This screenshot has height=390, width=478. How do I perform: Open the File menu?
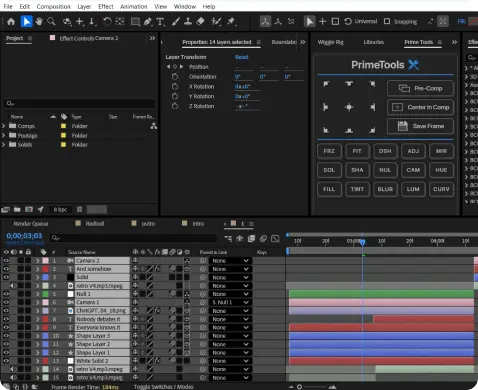[8, 6]
